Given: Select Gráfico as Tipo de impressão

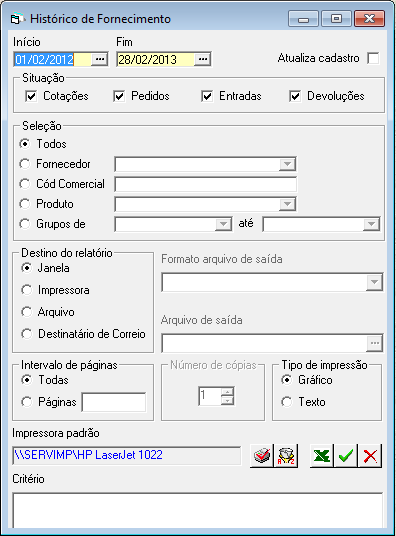Looking at the screenshot, I should [287, 380].
